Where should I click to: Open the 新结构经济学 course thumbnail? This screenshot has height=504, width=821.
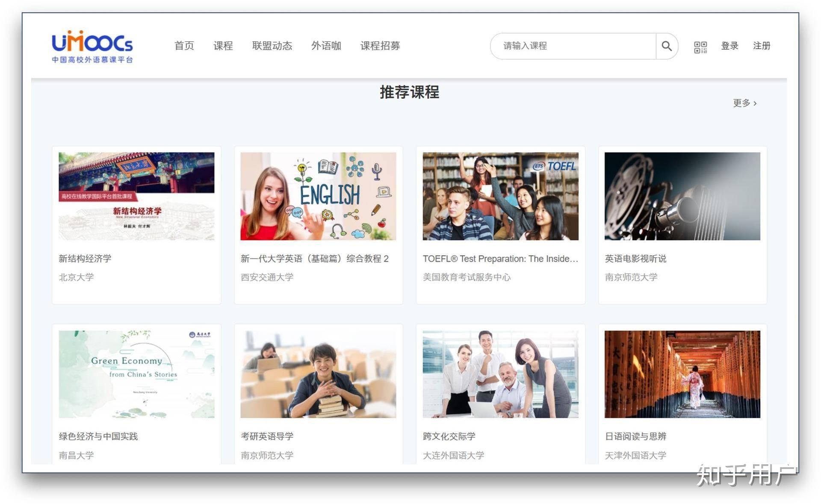coord(137,196)
